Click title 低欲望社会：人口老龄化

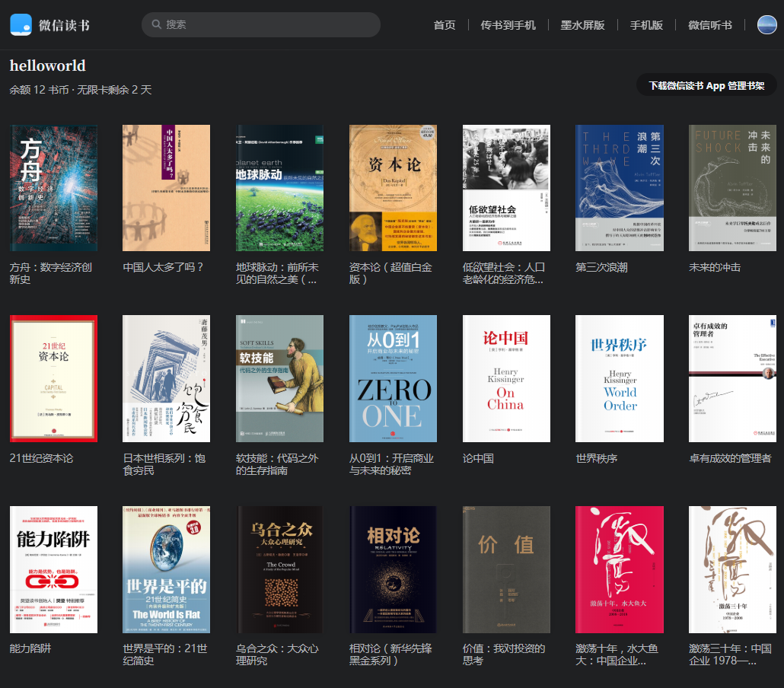pyautogui.click(x=503, y=273)
